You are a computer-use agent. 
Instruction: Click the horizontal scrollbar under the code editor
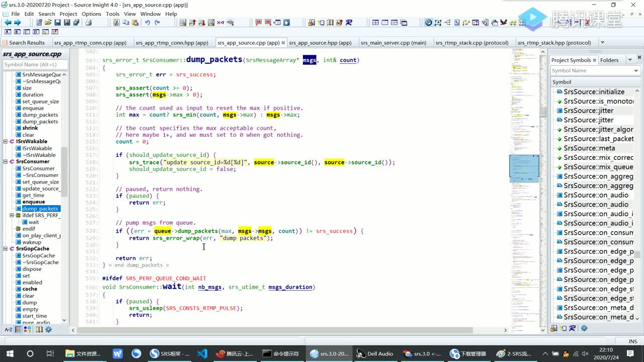point(289,330)
